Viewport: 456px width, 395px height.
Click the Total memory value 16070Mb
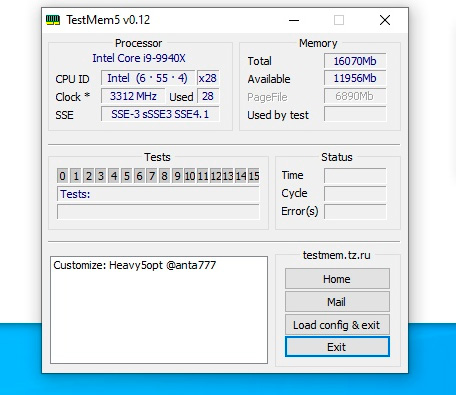click(x=355, y=61)
